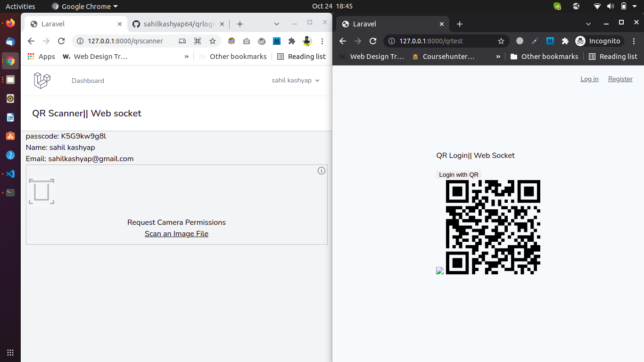Open the Apps shortcut in the bookmarks bar
Viewport: 644px width, 362px height.
(x=41, y=57)
